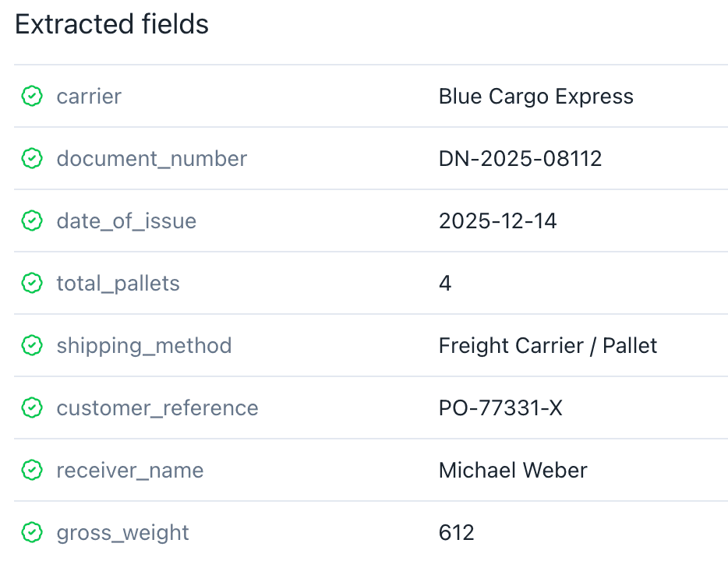Select the verified icon next to customer_reference
The height and width of the screenshot is (575, 728).
click(x=32, y=407)
